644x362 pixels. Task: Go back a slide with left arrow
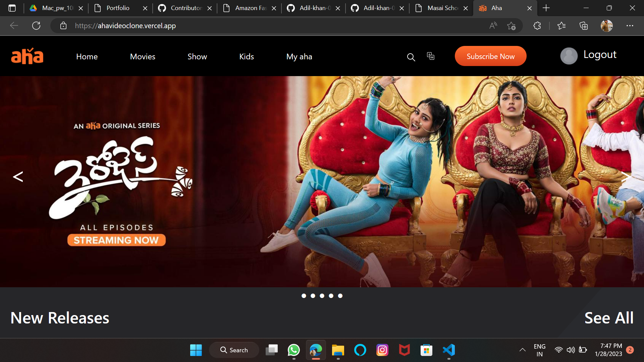18,177
